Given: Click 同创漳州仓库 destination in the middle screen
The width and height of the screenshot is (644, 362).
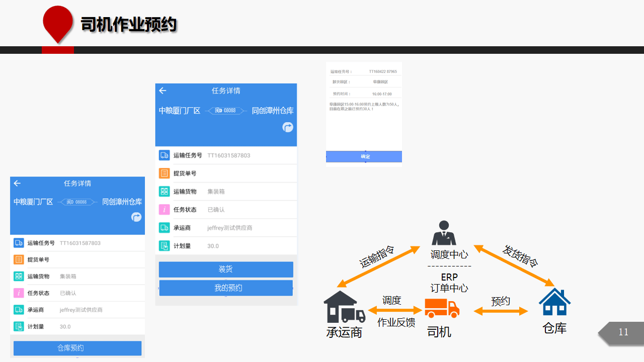Looking at the screenshot, I should (273, 111).
